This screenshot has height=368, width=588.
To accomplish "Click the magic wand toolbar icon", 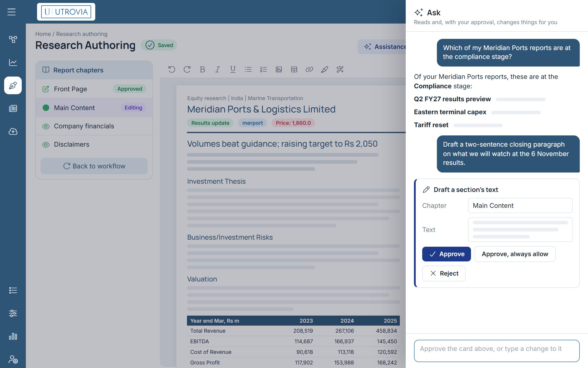I will click(x=340, y=69).
